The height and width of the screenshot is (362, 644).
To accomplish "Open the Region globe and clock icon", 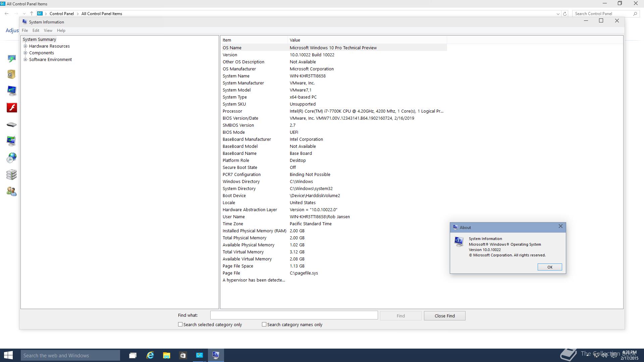I will [x=11, y=158].
